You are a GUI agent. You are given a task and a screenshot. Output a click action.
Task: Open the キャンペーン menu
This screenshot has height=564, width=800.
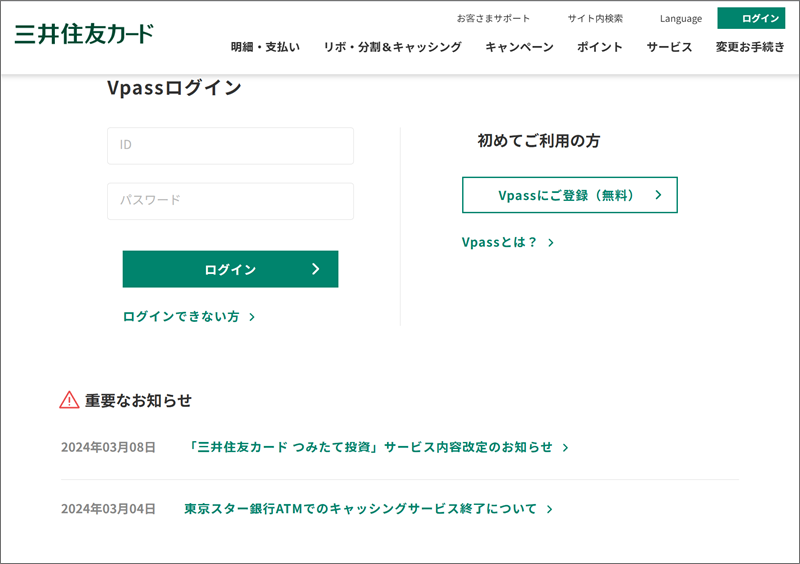tap(519, 47)
